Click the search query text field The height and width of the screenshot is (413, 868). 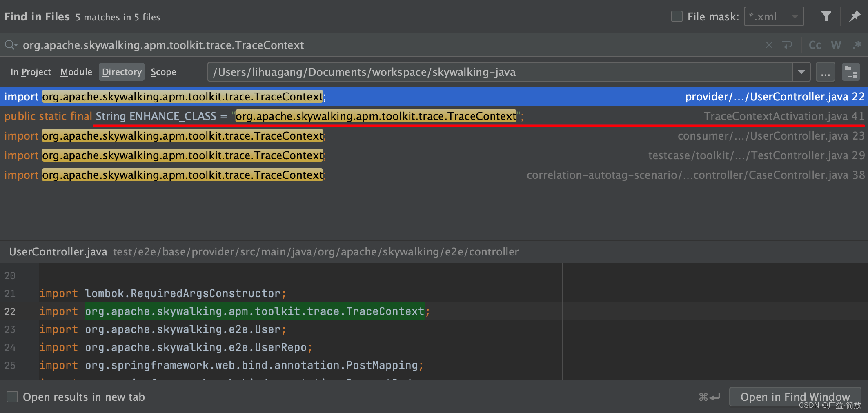point(392,45)
